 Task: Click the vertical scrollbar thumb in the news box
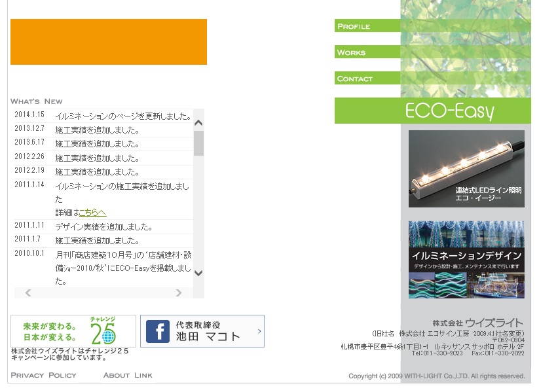pyautogui.click(x=198, y=143)
